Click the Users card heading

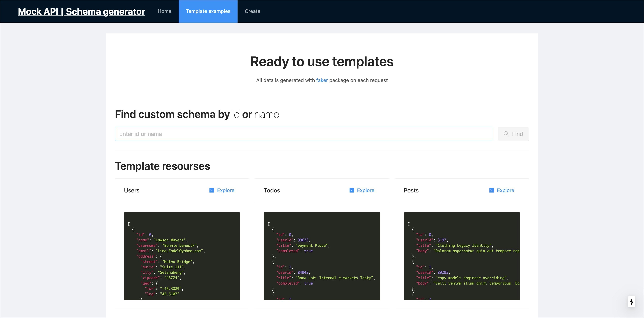(132, 190)
